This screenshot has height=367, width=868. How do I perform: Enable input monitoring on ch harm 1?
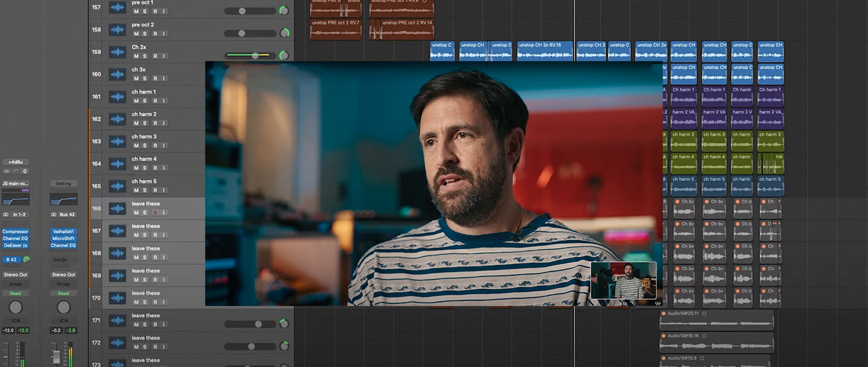point(164,101)
